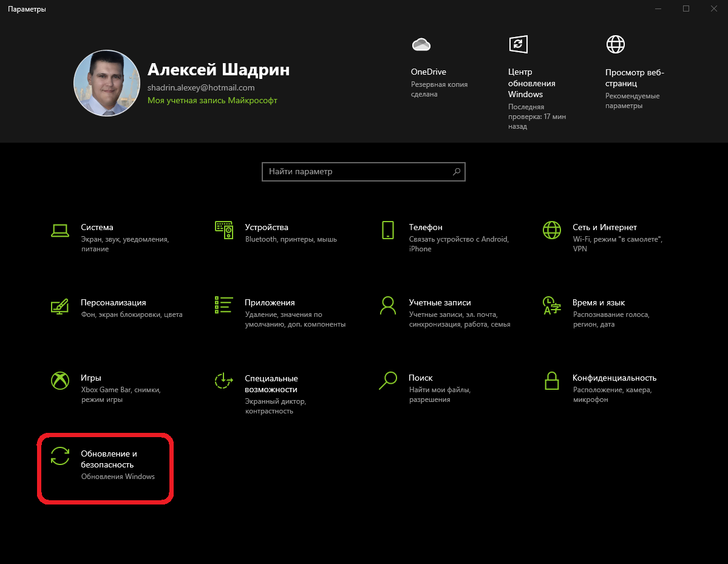Click the Учетные записи person icon

pyautogui.click(x=387, y=306)
